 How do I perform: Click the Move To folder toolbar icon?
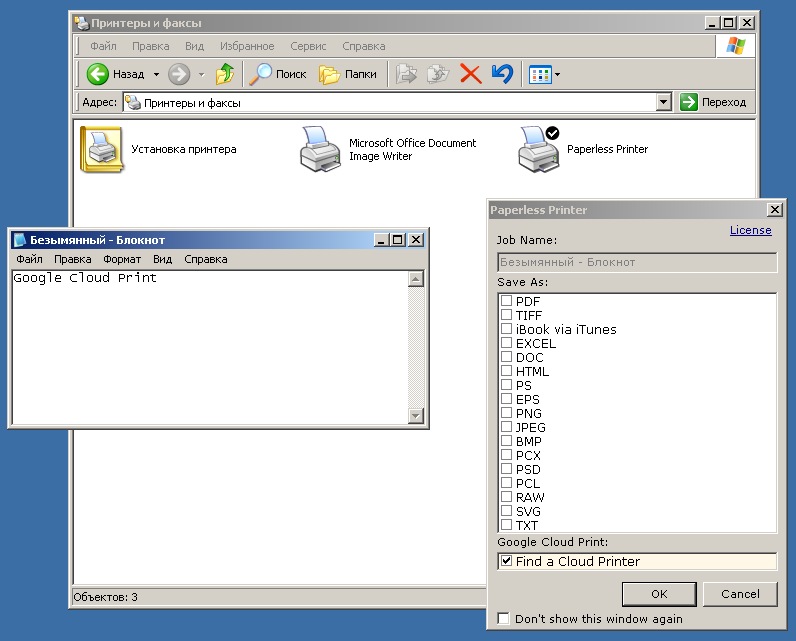(x=406, y=74)
